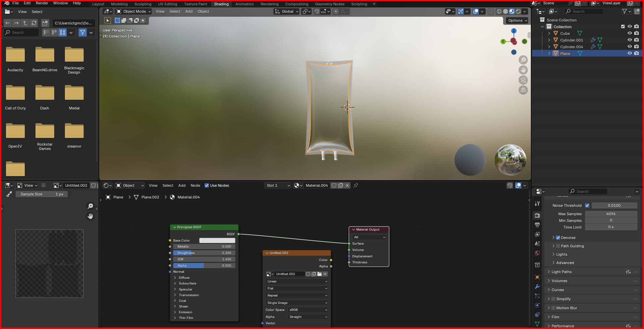Expand the Light Paths panel

tap(561, 272)
